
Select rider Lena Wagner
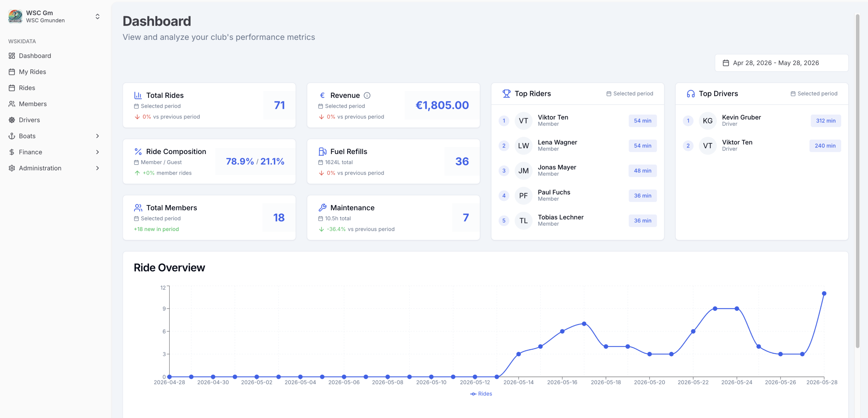pos(577,146)
